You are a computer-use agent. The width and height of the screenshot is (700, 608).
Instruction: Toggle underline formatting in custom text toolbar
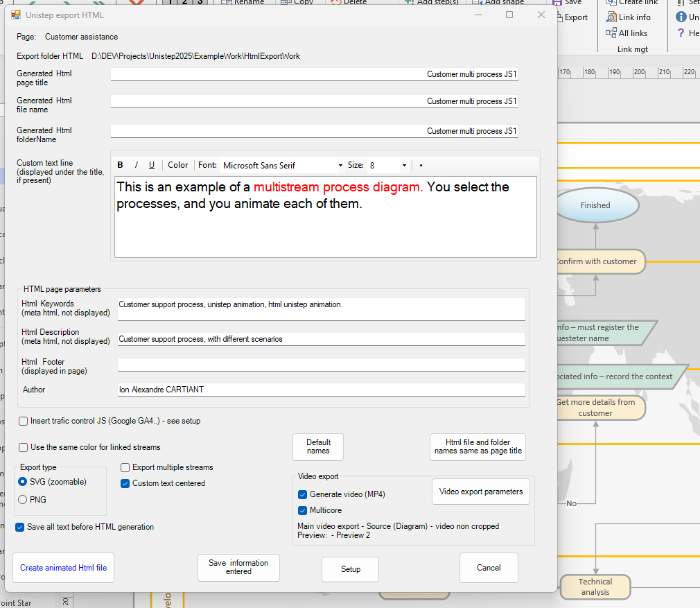[x=151, y=165]
